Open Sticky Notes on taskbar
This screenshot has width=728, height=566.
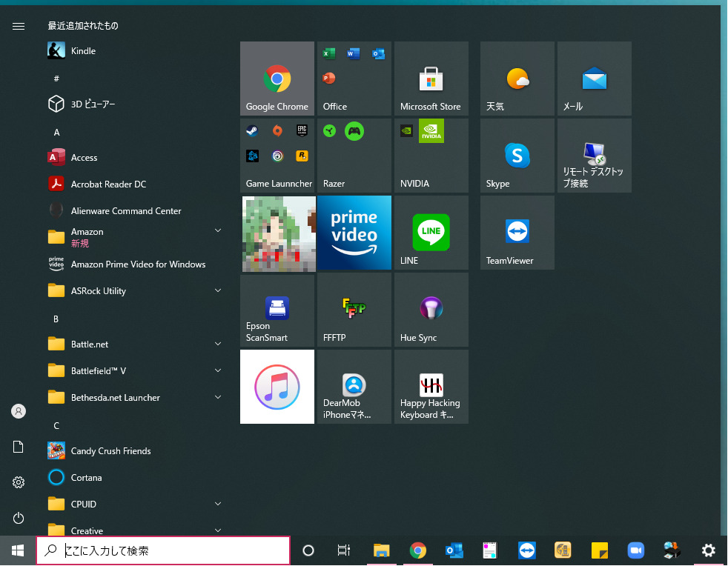tap(600, 550)
